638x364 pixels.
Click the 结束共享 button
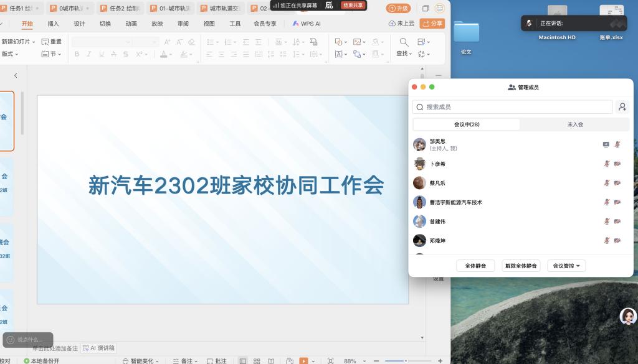click(352, 5)
